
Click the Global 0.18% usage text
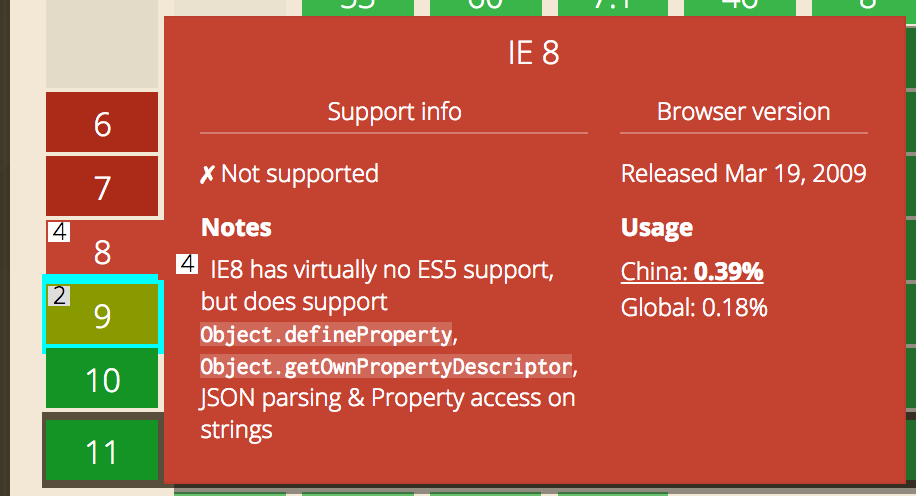[x=694, y=307]
